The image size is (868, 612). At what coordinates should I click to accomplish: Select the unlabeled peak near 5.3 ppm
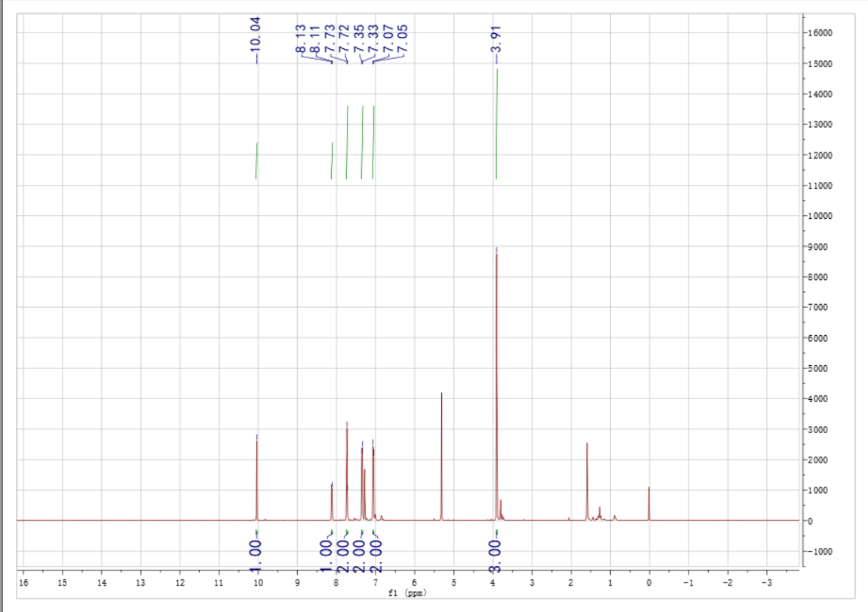click(442, 457)
